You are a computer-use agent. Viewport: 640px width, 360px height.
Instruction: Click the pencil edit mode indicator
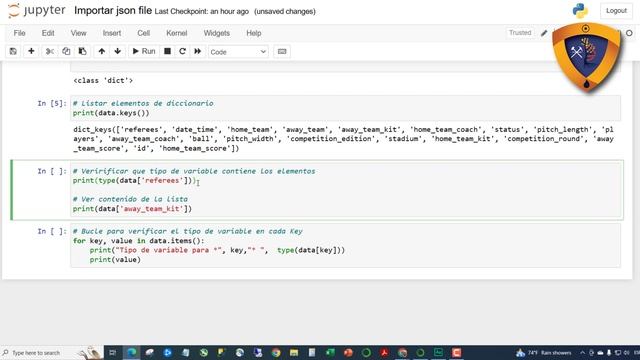(x=544, y=33)
